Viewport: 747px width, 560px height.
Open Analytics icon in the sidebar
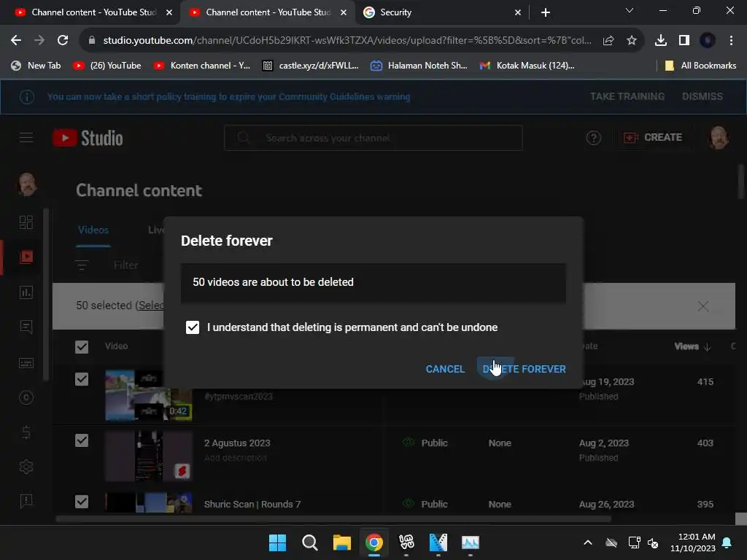pyautogui.click(x=26, y=292)
